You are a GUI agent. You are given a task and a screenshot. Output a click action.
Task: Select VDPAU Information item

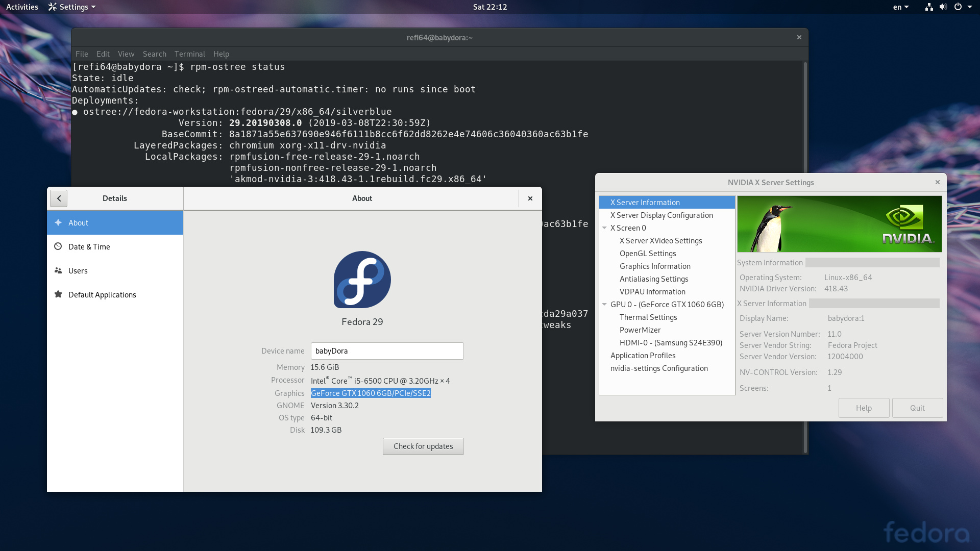click(x=667, y=292)
